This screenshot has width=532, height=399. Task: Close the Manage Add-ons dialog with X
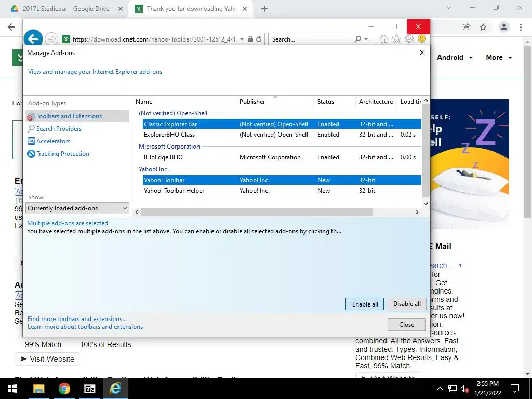click(422, 52)
